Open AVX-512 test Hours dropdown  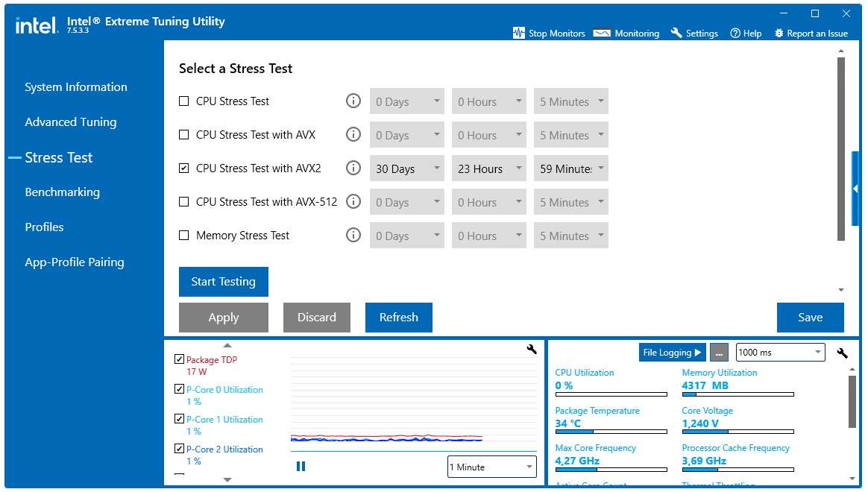click(488, 202)
